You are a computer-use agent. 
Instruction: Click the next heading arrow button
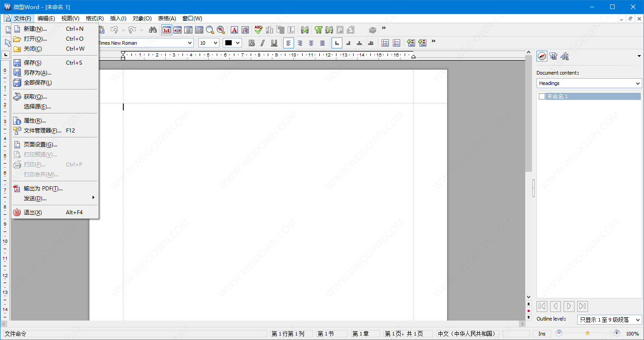(x=569, y=306)
